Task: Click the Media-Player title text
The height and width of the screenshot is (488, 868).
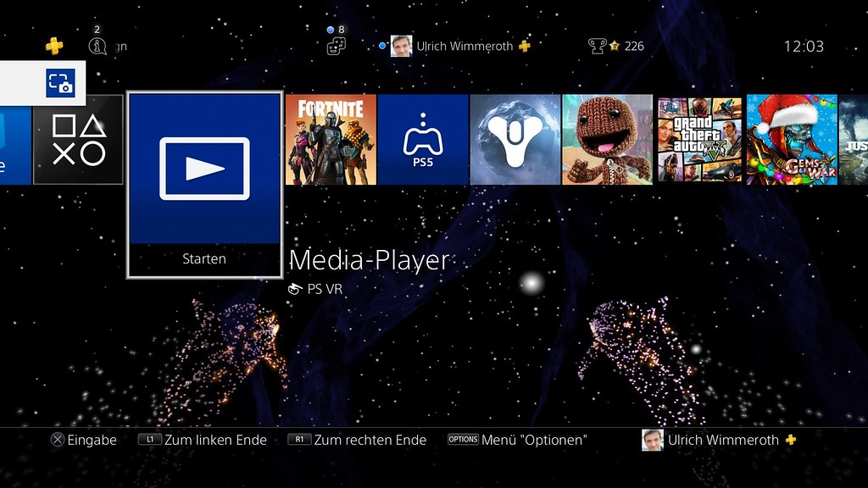Action: click(x=370, y=260)
